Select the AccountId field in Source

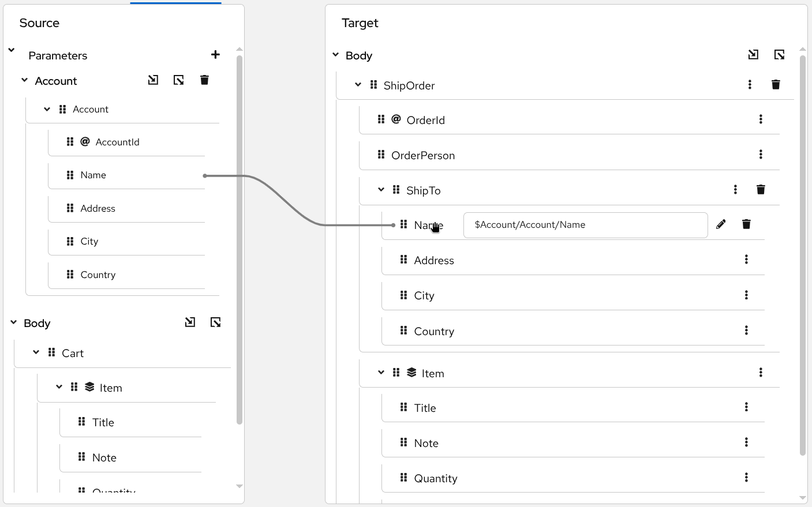click(117, 142)
